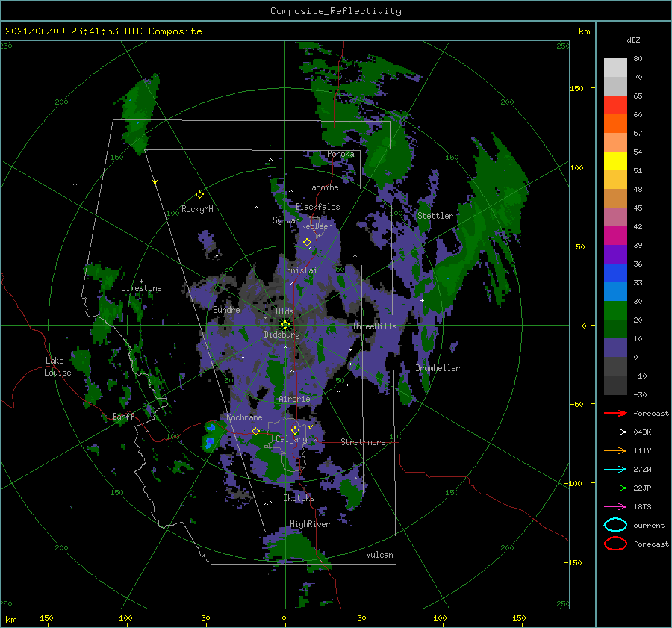Click the Lacombe label
This screenshot has width=672, height=628.
[323, 187]
